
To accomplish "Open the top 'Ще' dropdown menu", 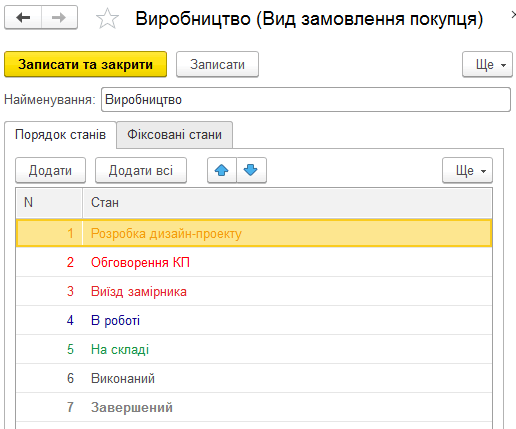I will [x=487, y=64].
